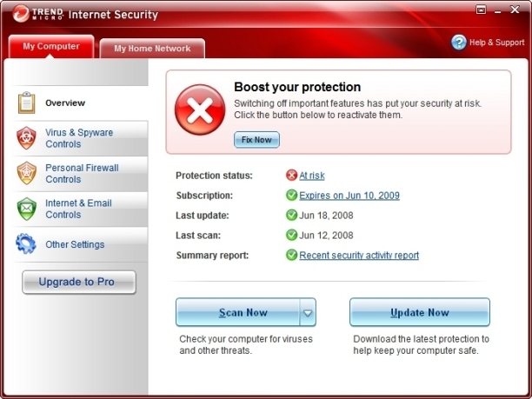Select the My Computer tab

coord(51,46)
